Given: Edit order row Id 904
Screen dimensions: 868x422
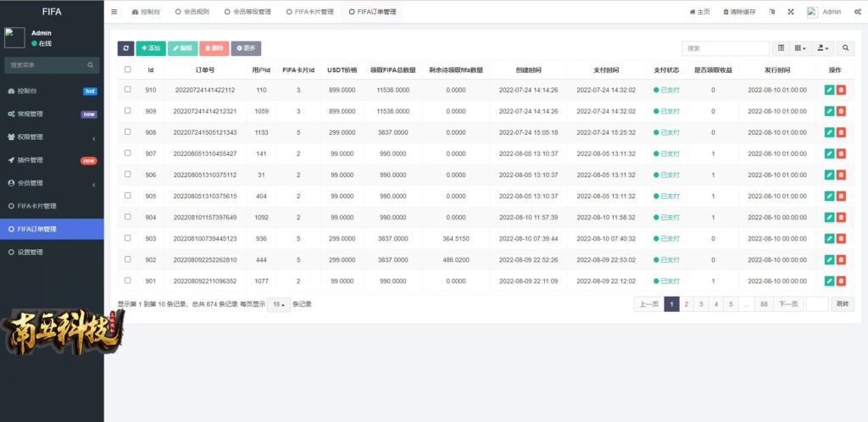Looking at the screenshot, I should pos(829,218).
